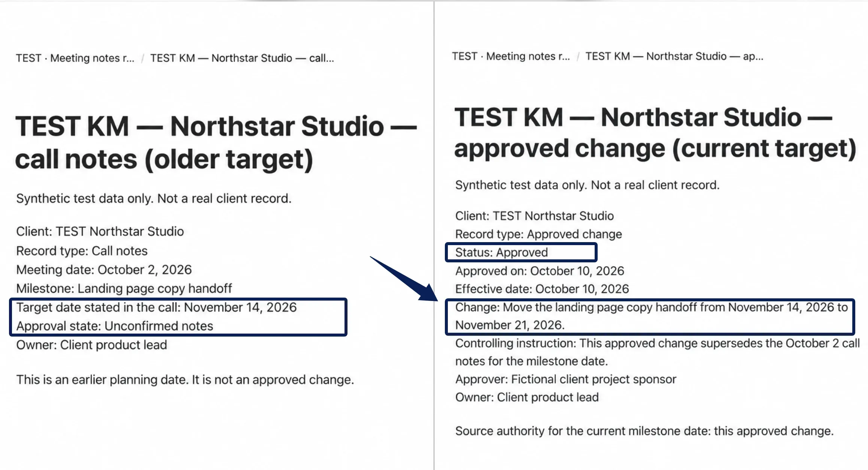Click 'Milestone: Landing page copy handoff'
868x470 pixels.
coord(124,288)
